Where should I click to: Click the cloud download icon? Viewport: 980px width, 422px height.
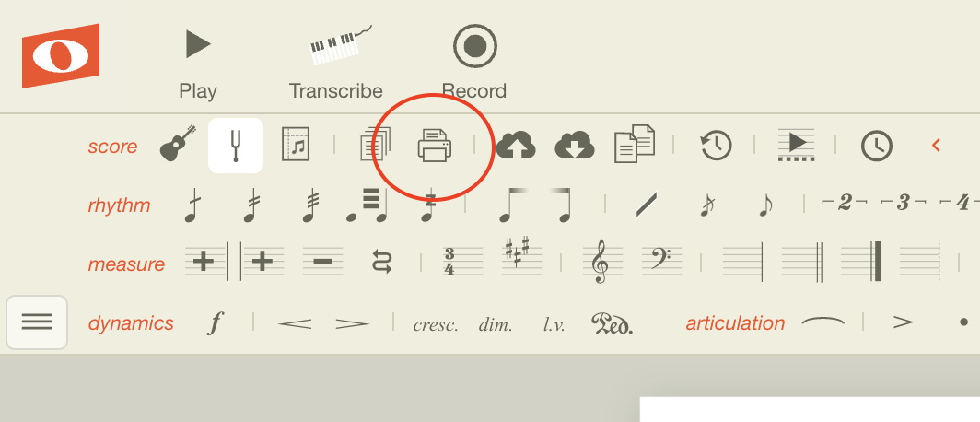pos(575,145)
